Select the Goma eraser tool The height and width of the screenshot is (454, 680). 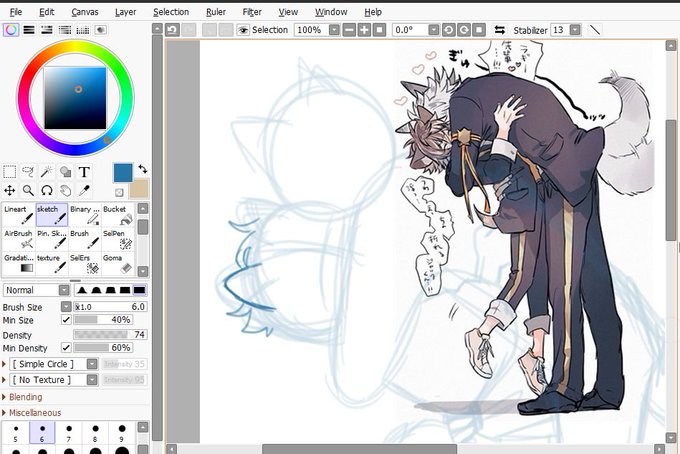click(x=118, y=263)
